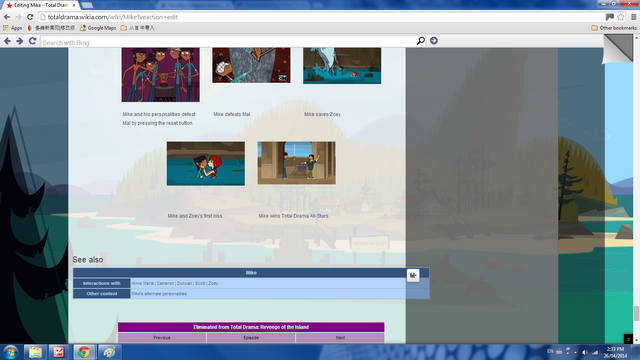Bookmark this page using the star icon
The image size is (640, 360).
point(621,17)
